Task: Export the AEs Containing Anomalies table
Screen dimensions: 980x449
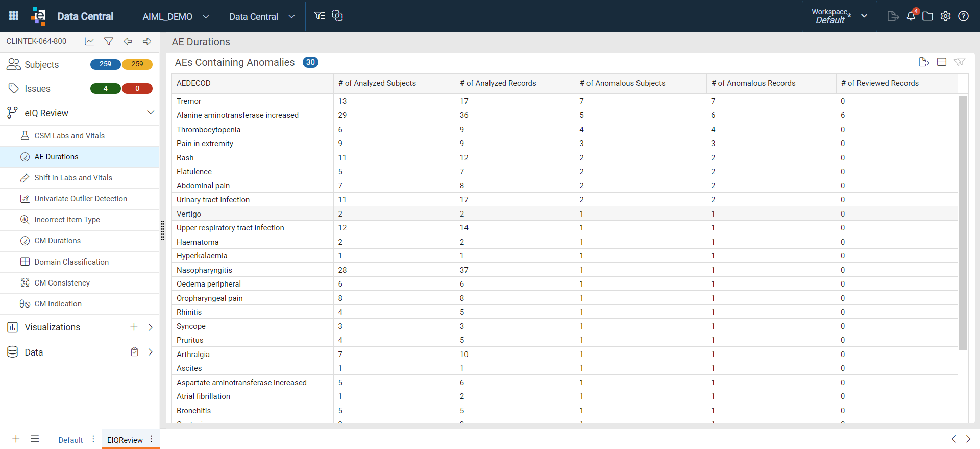Action: click(x=923, y=62)
